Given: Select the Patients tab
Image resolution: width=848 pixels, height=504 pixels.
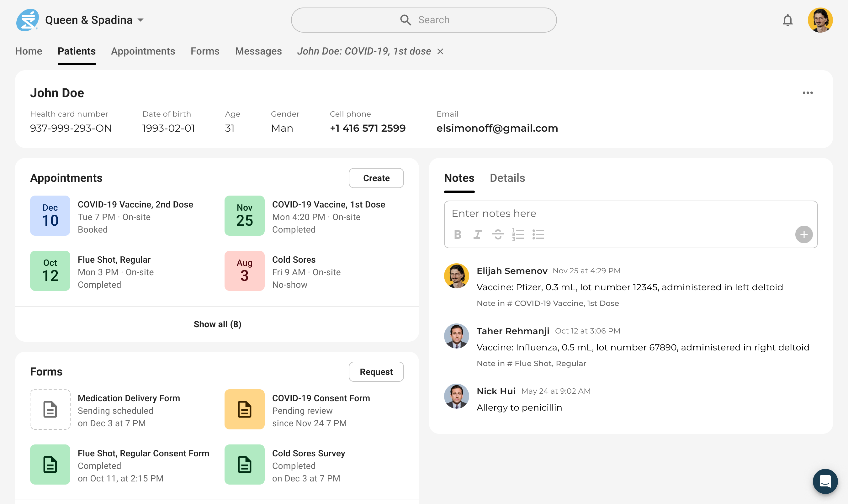Looking at the screenshot, I should [77, 51].
